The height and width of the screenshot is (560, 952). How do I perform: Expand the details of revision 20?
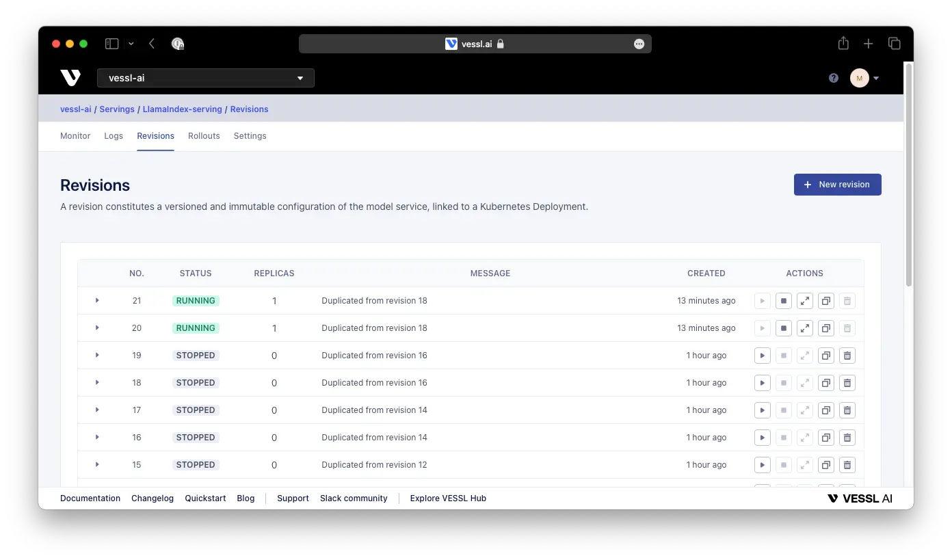click(97, 328)
